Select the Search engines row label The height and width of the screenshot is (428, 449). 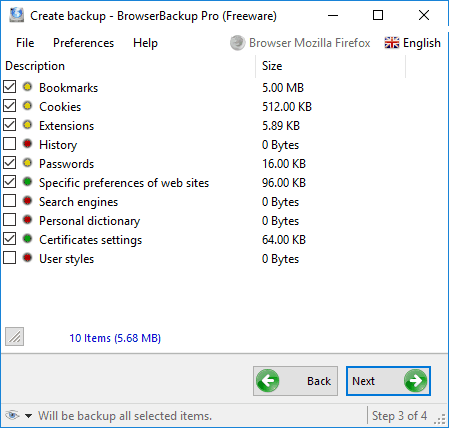click(x=78, y=202)
